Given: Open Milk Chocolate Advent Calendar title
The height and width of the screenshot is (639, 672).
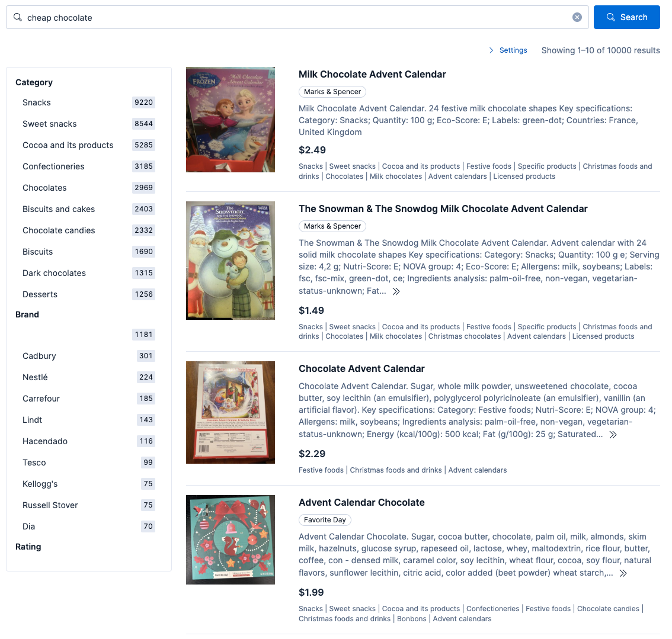Looking at the screenshot, I should [x=372, y=74].
